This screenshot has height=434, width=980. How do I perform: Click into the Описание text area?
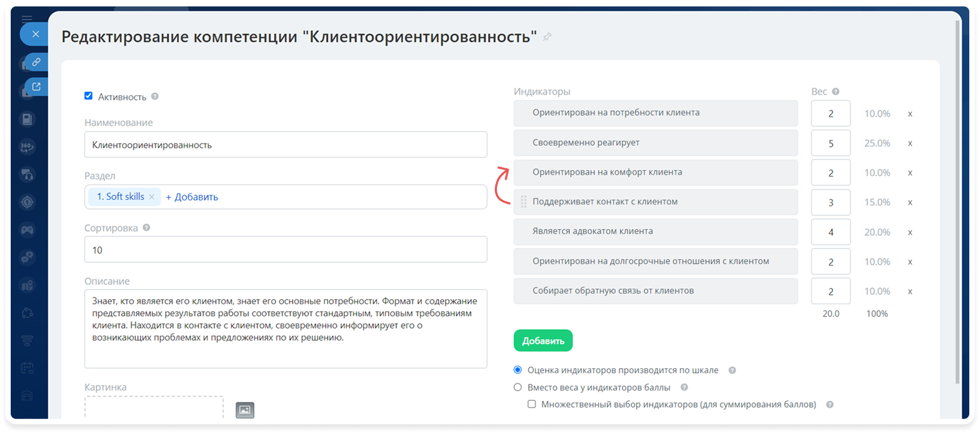[285, 329]
